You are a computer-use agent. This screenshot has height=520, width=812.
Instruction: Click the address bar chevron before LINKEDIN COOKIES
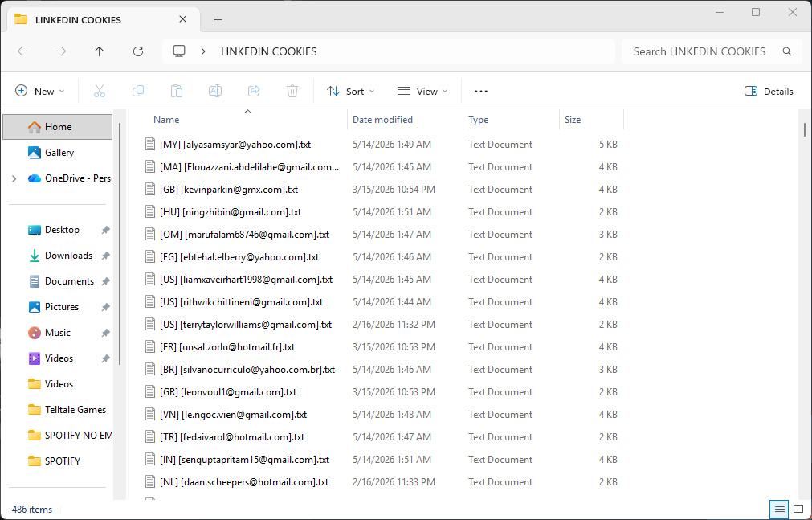click(x=203, y=51)
